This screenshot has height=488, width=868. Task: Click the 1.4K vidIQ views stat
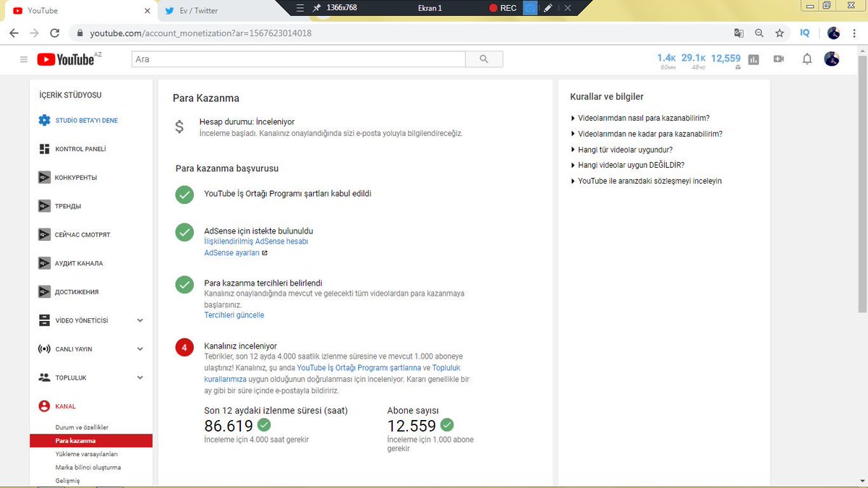pyautogui.click(x=666, y=58)
